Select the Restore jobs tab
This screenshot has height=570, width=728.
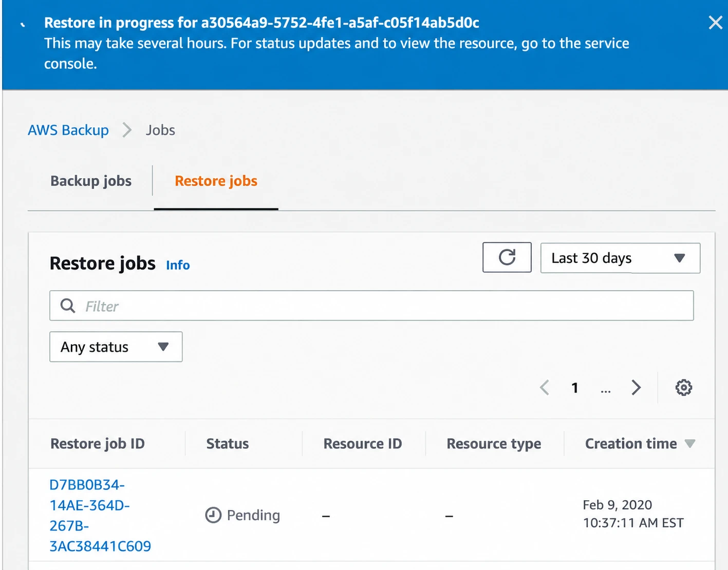click(x=216, y=181)
